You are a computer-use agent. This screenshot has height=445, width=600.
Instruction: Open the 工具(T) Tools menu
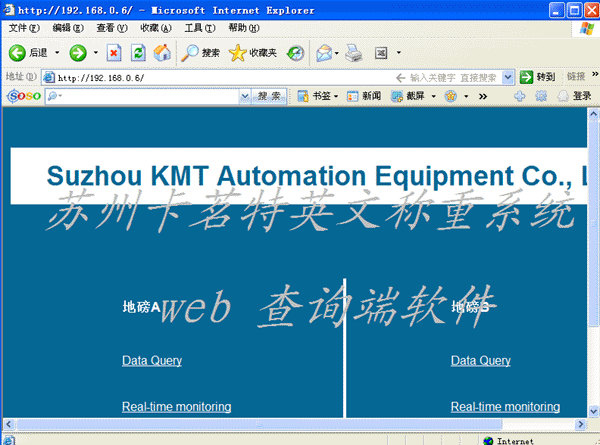pyautogui.click(x=200, y=28)
